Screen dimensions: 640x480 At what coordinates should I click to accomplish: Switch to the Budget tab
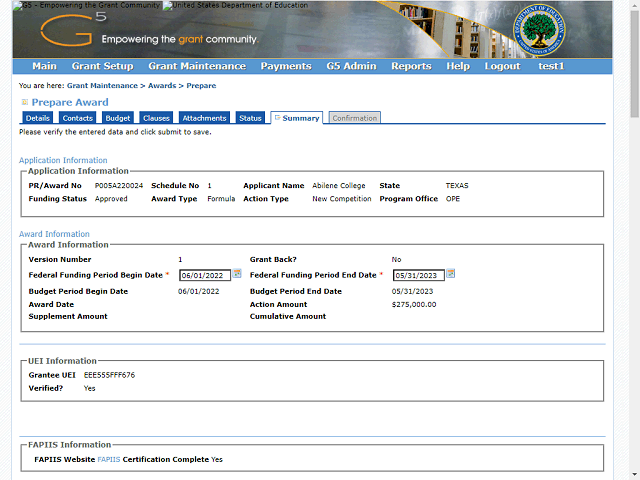(118, 118)
